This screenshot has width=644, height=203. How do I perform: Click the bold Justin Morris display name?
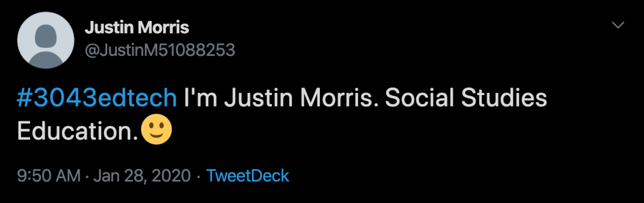coord(137,28)
